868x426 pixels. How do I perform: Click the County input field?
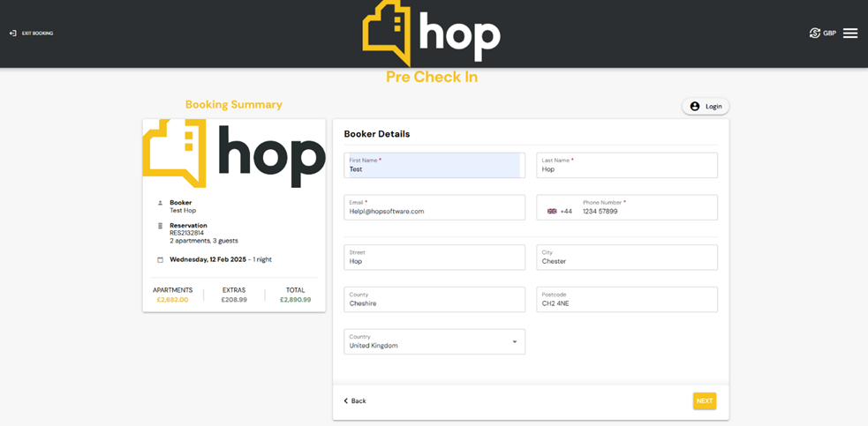434,299
